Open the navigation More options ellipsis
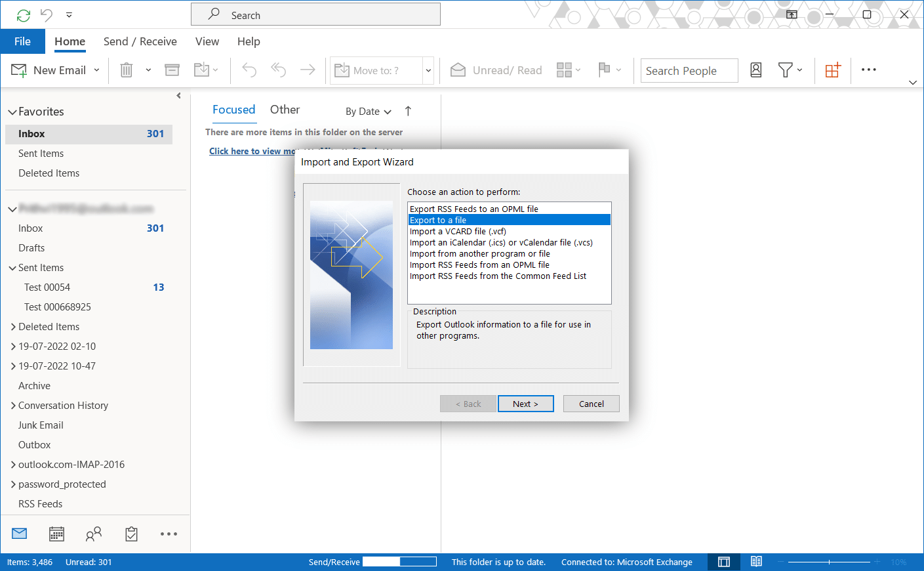 (x=169, y=534)
